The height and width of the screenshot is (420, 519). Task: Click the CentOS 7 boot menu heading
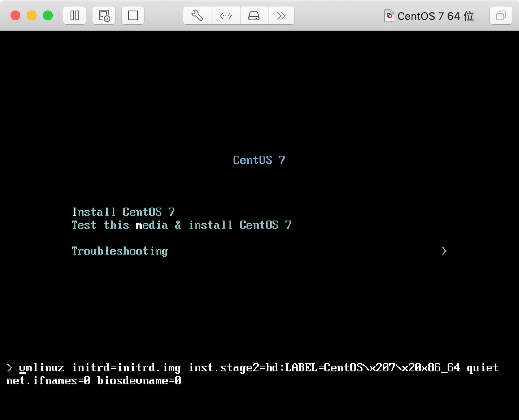pyautogui.click(x=259, y=160)
